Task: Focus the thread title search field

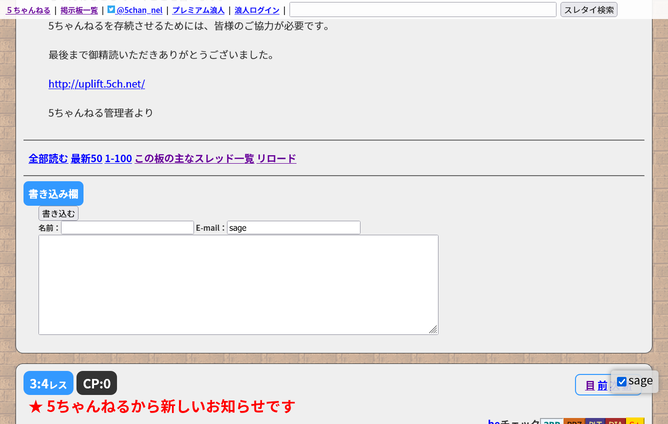Action: point(422,10)
